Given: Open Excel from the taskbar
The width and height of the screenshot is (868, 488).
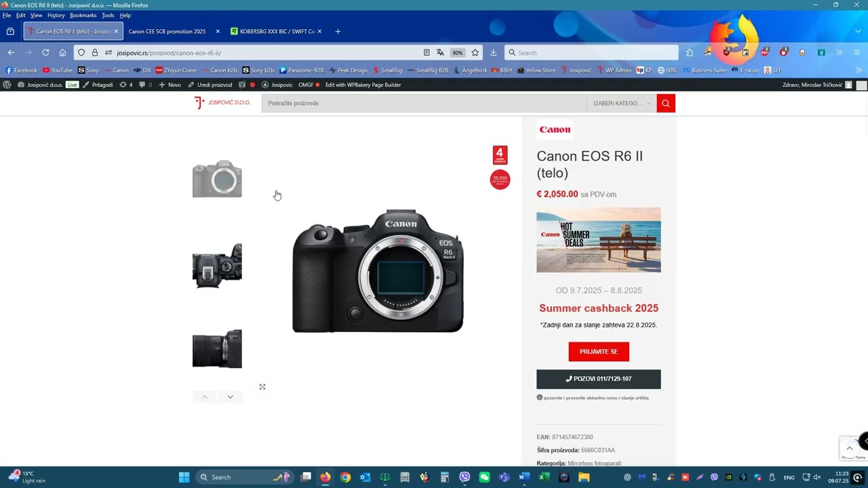Looking at the screenshot, I should 544,477.
